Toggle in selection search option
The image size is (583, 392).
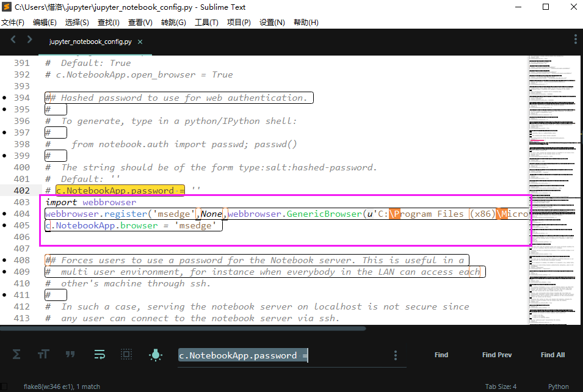click(x=126, y=354)
